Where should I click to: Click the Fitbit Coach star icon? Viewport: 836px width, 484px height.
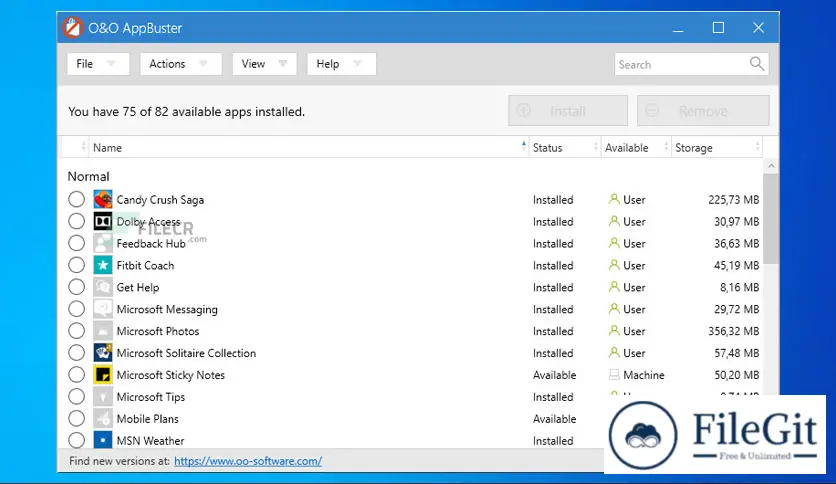pos(103,265)
